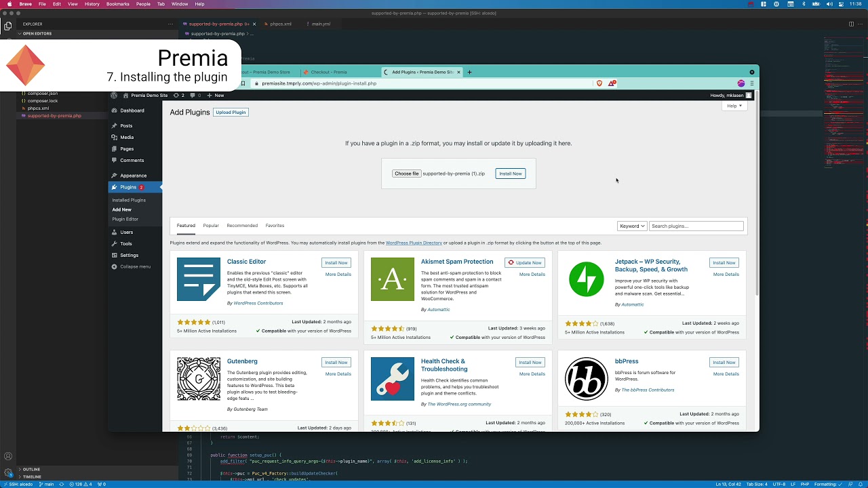Click the Jetpack plugin icon

(x=587, y=279)
